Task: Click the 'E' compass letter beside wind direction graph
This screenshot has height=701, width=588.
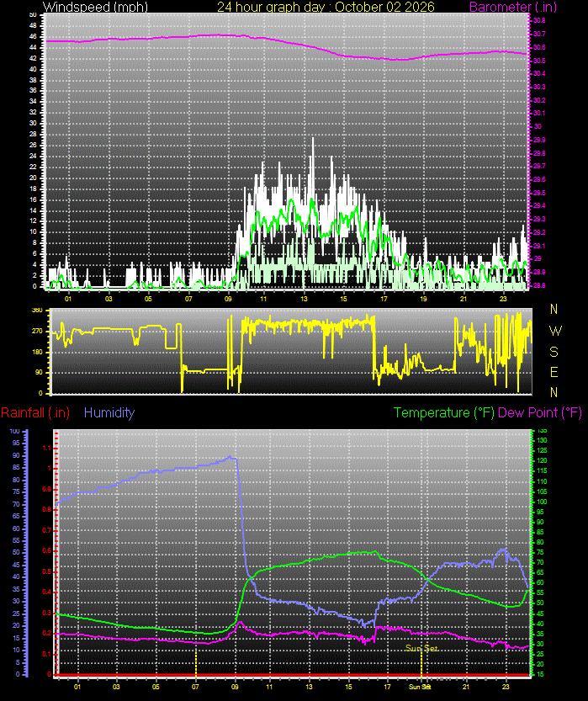Action: [x=554, y=372]
